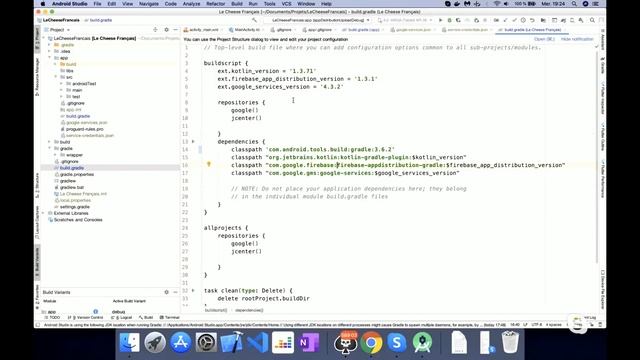Open the run configuration dropdown
Screen dimensions: 640x360
(x=320, y=20)
